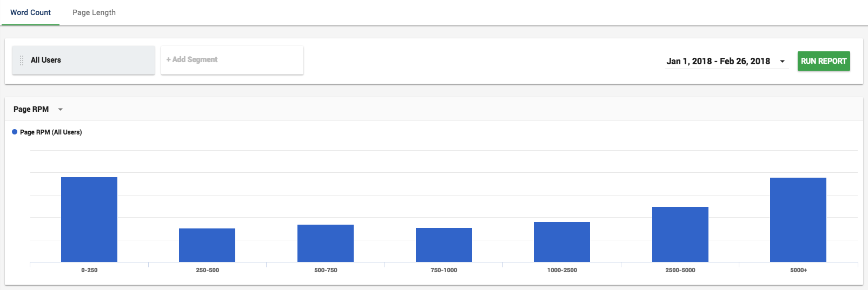Click the 5000+ axis label
This screenshot has width=868, height=290.
click(x=798, y=270)
